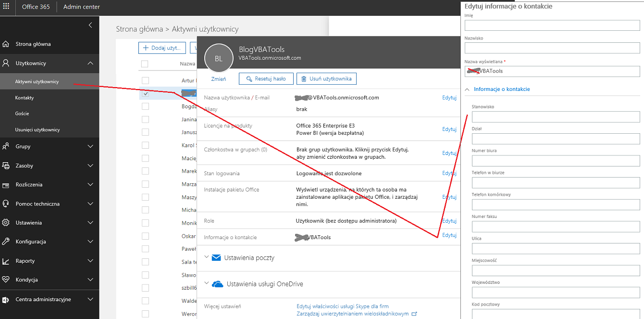This screenshot has height=319, width=644.
Task: Tick the checkbox for the Marek row
Action: coord(145,171)
